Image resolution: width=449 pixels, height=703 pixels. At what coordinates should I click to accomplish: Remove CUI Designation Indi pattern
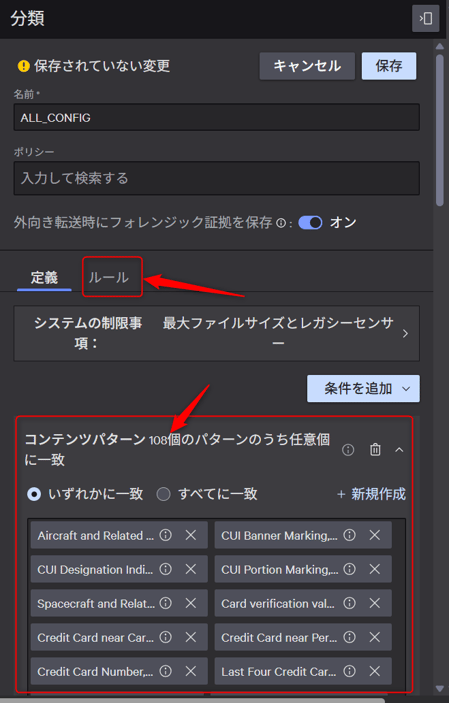(191, 569)
